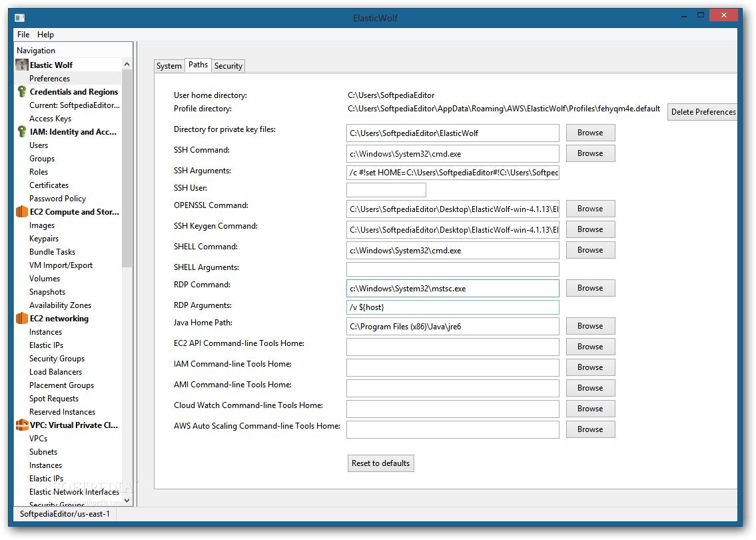
Task: Click the SSH User input field
Action: (386, 190)
